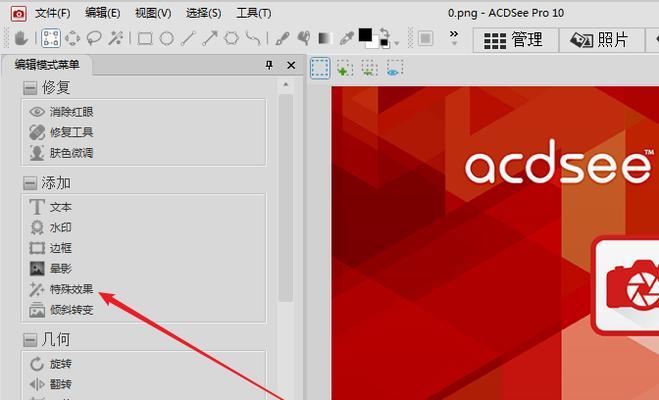Viewport: 659px width, 400px height.
Task: Open 特殊效果 special effects
Action: [x=61, y=289]
